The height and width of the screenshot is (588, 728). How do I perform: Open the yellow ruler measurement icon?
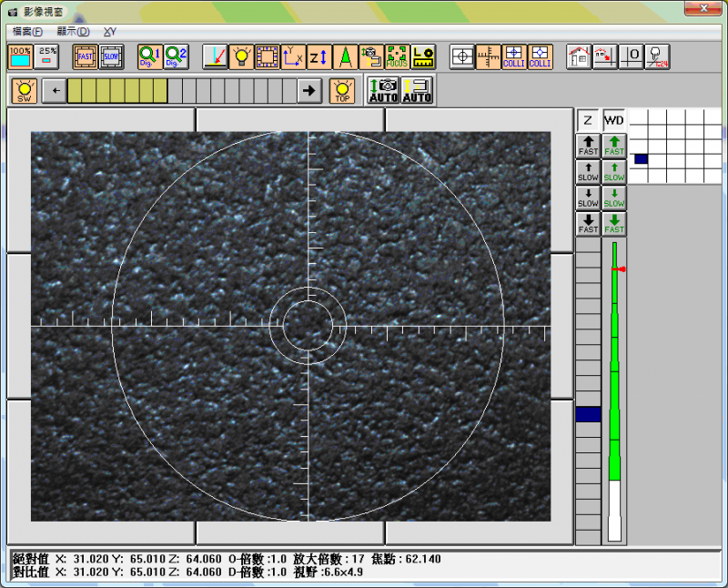pos(423,57)
